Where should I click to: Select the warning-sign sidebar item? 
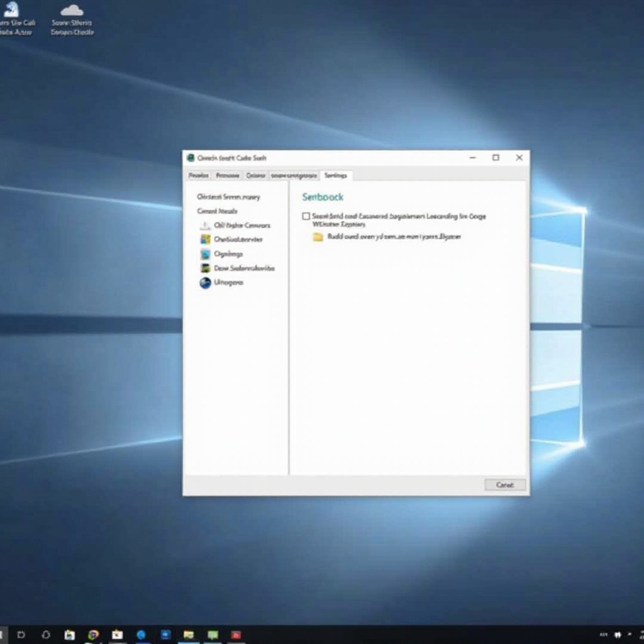pos(206,225)
